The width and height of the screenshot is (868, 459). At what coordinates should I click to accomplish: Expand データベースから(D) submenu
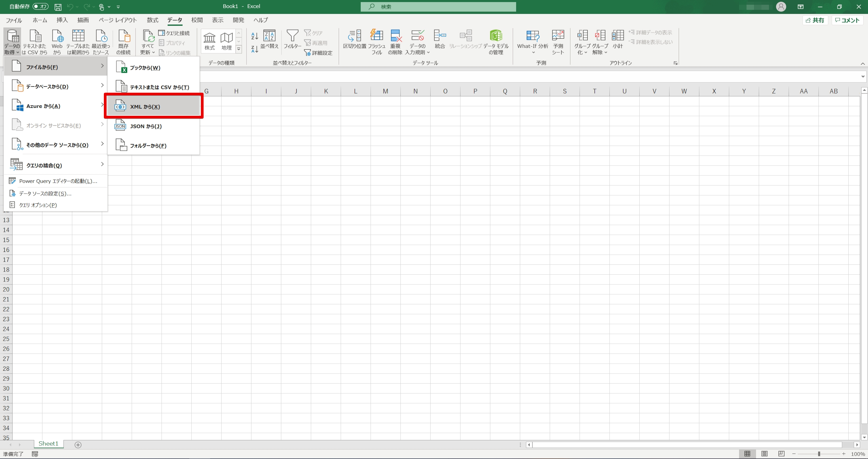[56, 86]
